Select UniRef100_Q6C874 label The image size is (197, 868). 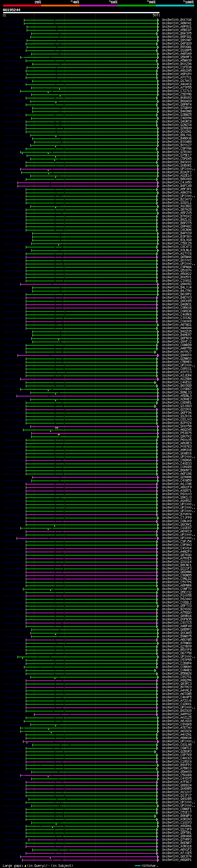(176, 856)
